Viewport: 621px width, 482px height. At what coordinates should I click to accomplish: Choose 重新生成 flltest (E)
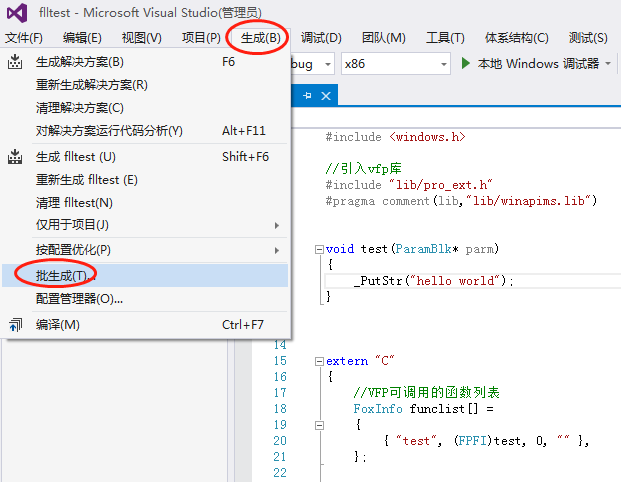click(x=145, y=180)
